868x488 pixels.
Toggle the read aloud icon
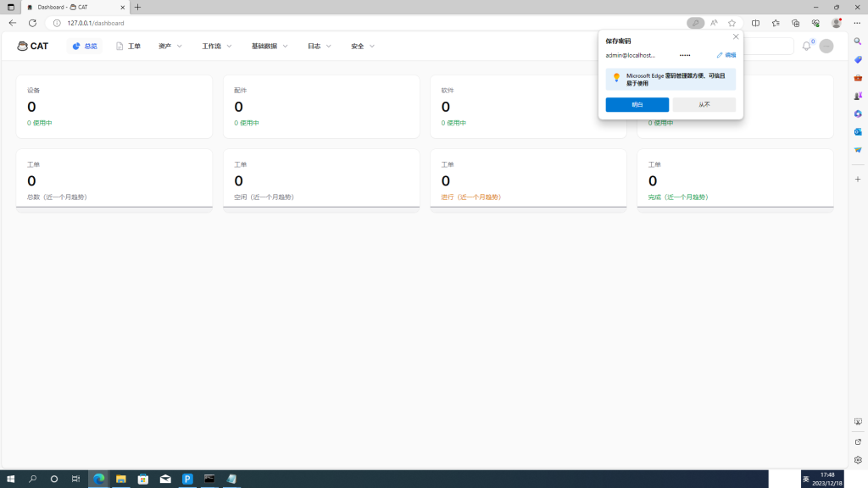tap(714, 23)
